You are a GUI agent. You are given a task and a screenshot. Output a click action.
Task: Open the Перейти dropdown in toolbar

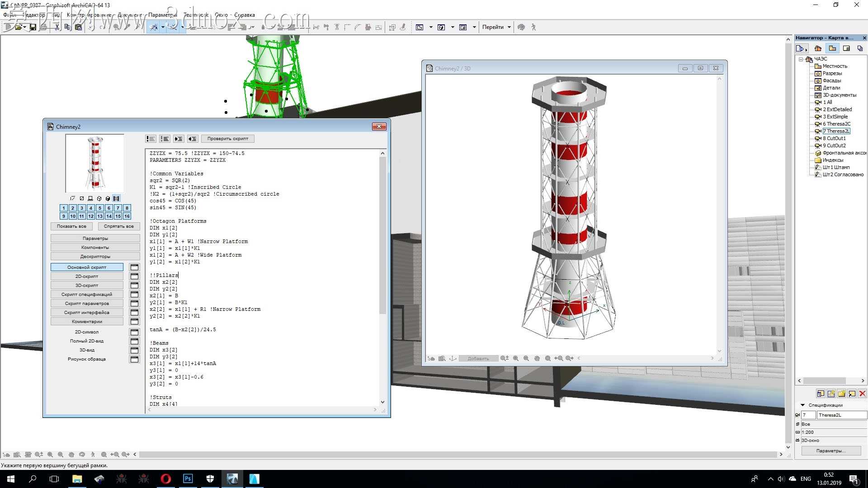coord(496,27)
